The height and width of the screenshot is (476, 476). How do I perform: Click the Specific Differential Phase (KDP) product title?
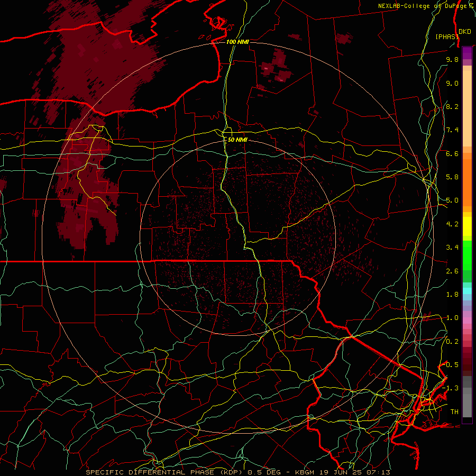point(164,472)
